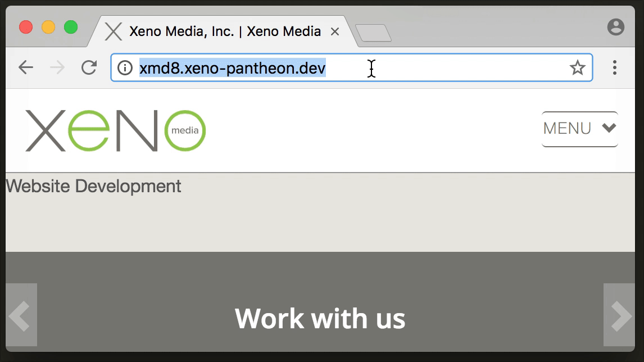Screen dimensions: 644x362
Task: Close the Xeno Media tab
Action: (335, 31)
